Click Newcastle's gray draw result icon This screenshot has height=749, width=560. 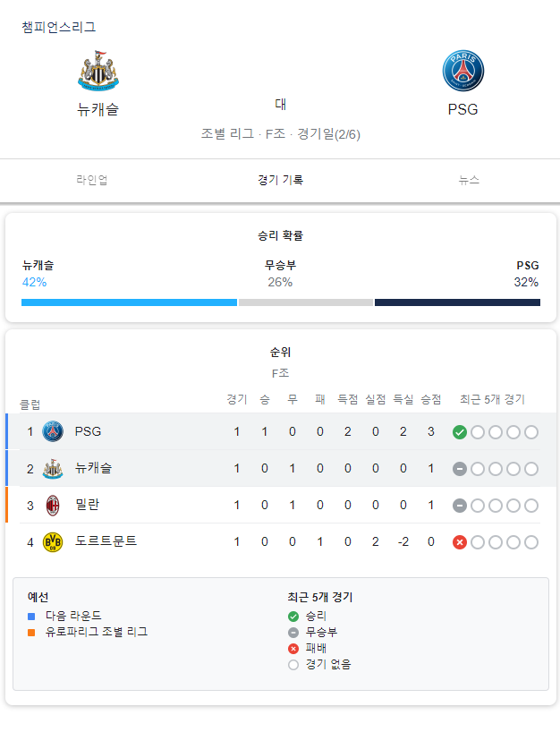[459, 469]
